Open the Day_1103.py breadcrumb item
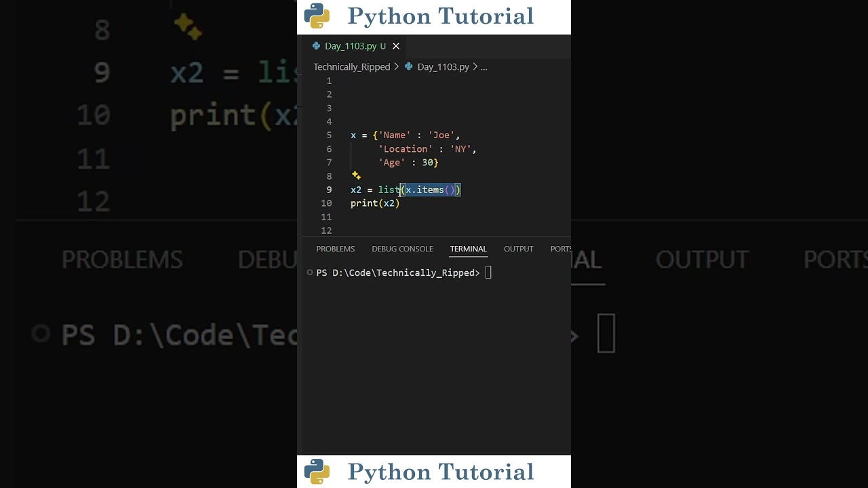868x488 pixels. pos(443,66)
